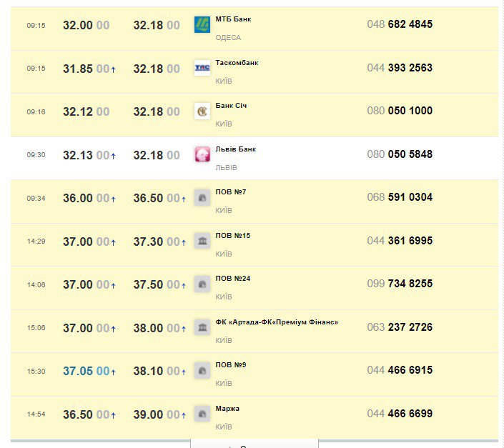Viewport: 504px width, 448px height.
Task: Click phone number 080 050 5848
Action: pos(400,154)
